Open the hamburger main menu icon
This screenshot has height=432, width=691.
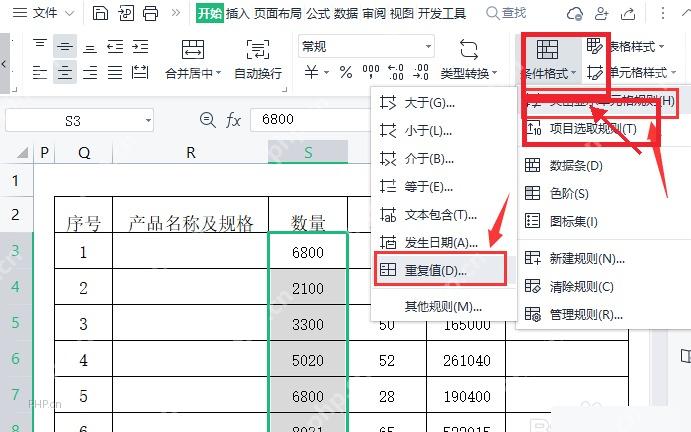[20, 13]
